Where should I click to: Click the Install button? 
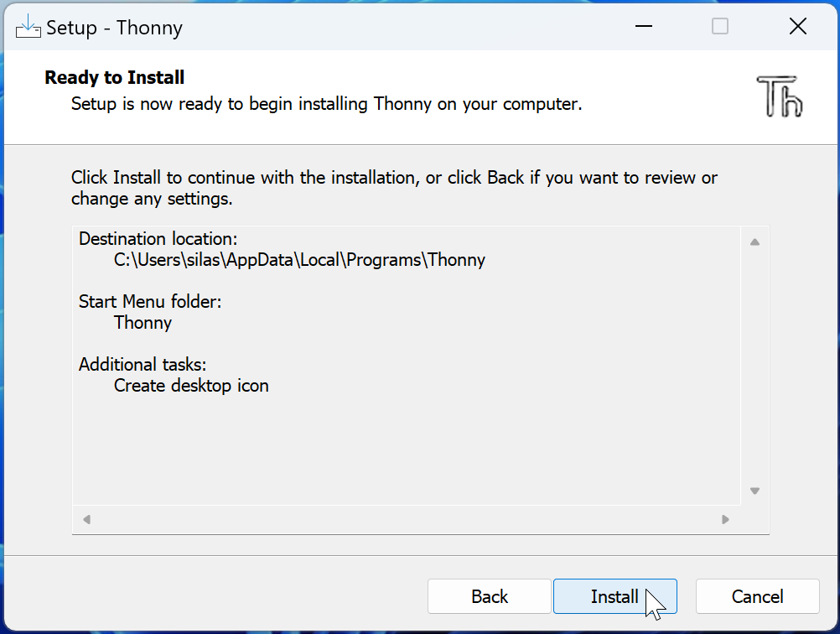[615, 596]
